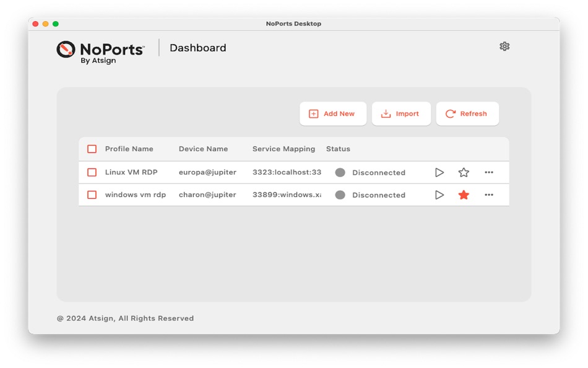Viewport: 588px width, 368px height.
Task: Click the windows vm rdp disconnected status dot
Action: pyautogui.click(x=340, y=195)
